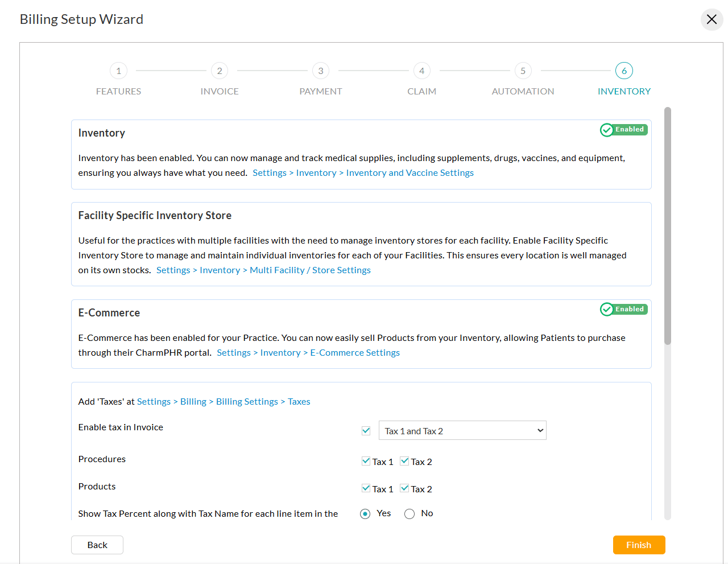
Task: Toggle the Enable tax in Invoice checkbox
Action: click(x=366, y=430)
